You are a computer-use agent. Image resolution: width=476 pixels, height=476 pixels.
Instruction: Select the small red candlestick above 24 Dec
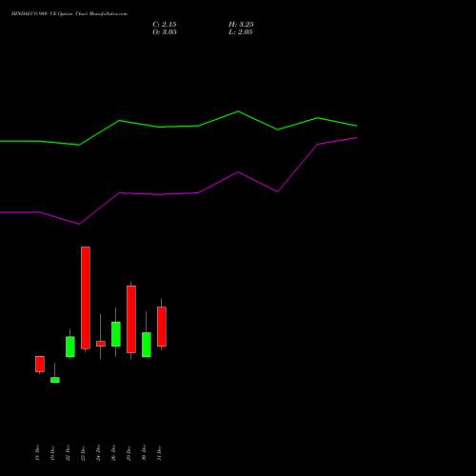pos(101,344)
